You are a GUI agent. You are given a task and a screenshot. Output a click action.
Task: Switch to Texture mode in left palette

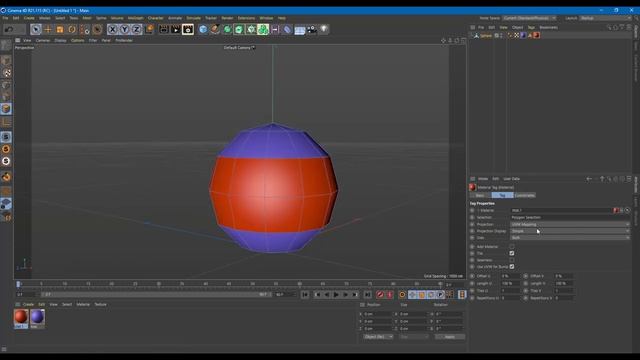pyautogui.click(x=6, y=73)
